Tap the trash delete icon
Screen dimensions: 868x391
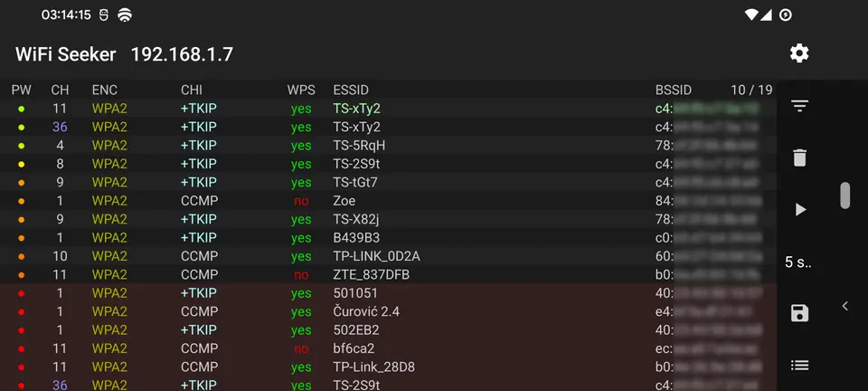[799, 157]
